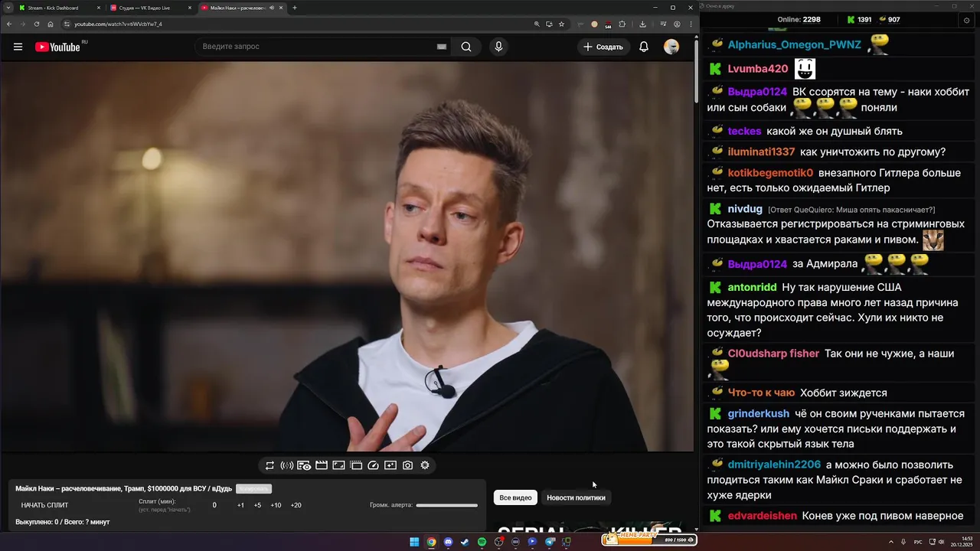Image resolution: width=980 pixels, height=551 pixels.
Task: Open the Windows Start menu
Action: (414, 542)
